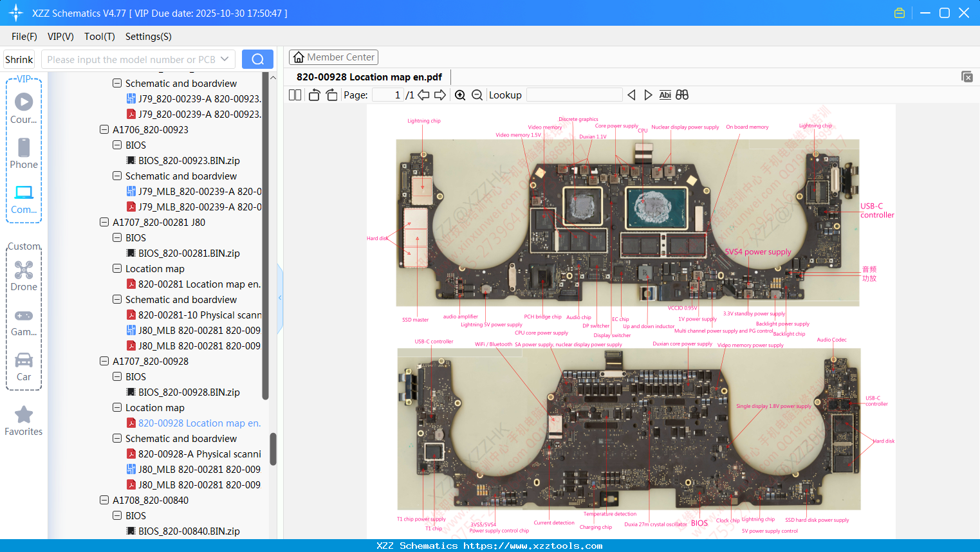Open 820-00281 Location map PDF
This screenshot has height=552, width=980.
tap(194, 284)
